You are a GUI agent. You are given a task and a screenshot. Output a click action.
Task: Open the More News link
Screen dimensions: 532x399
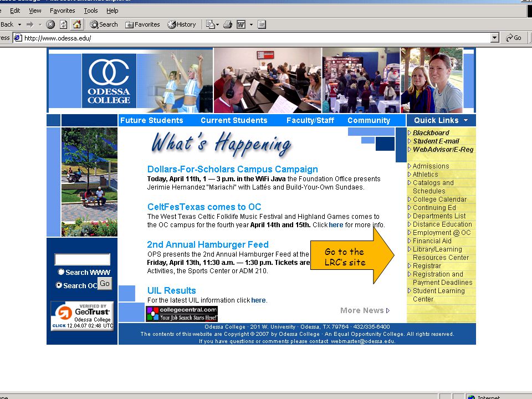click(x=365, y=310)
